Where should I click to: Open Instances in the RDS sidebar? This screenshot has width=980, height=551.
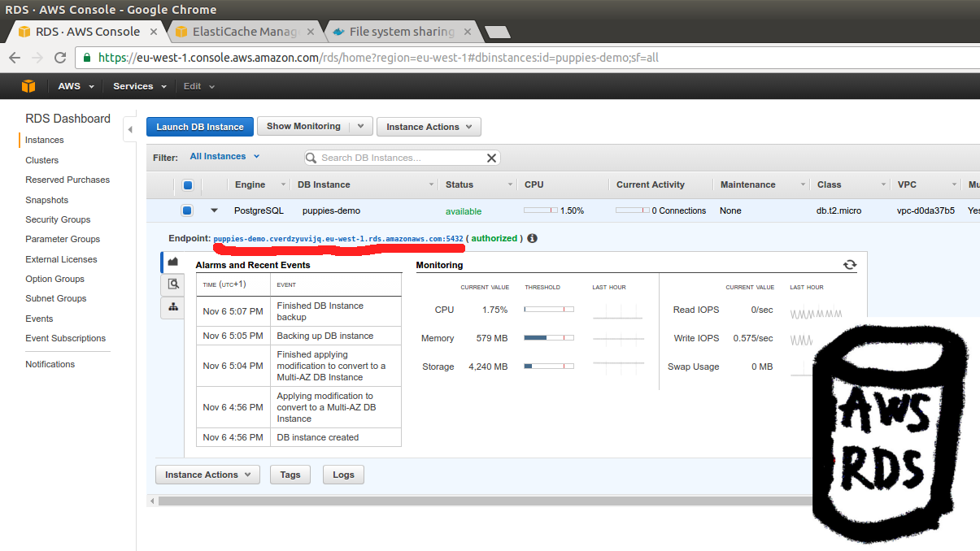[44, 140]
